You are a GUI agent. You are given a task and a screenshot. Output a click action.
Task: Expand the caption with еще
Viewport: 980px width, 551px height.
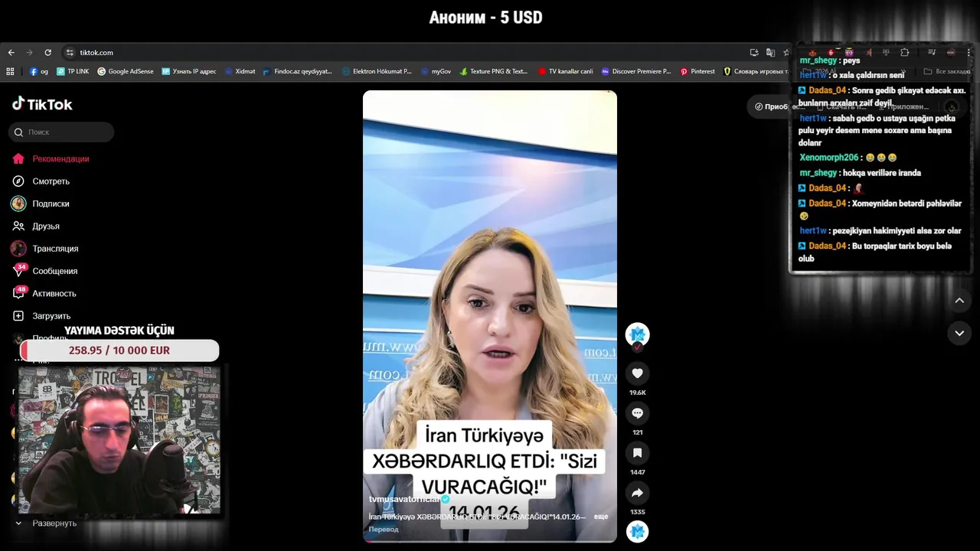tap(601, 517)
